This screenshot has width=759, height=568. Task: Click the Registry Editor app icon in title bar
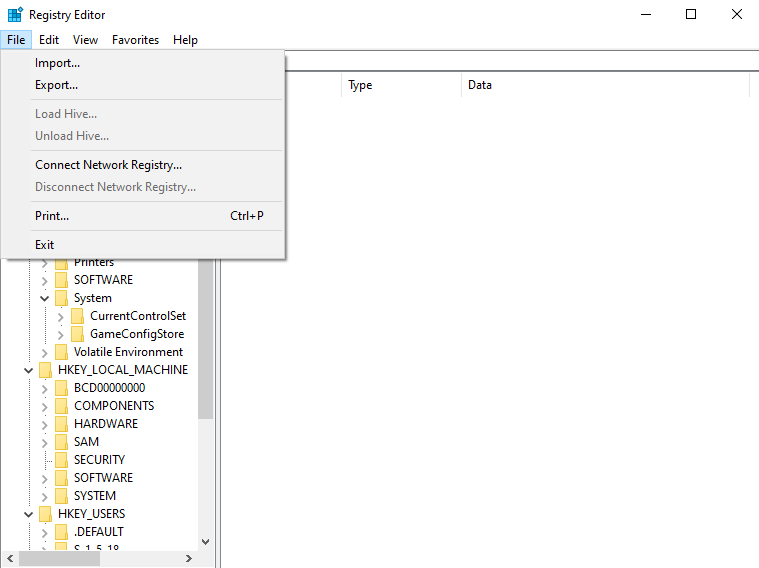click(x=15, y=15)
